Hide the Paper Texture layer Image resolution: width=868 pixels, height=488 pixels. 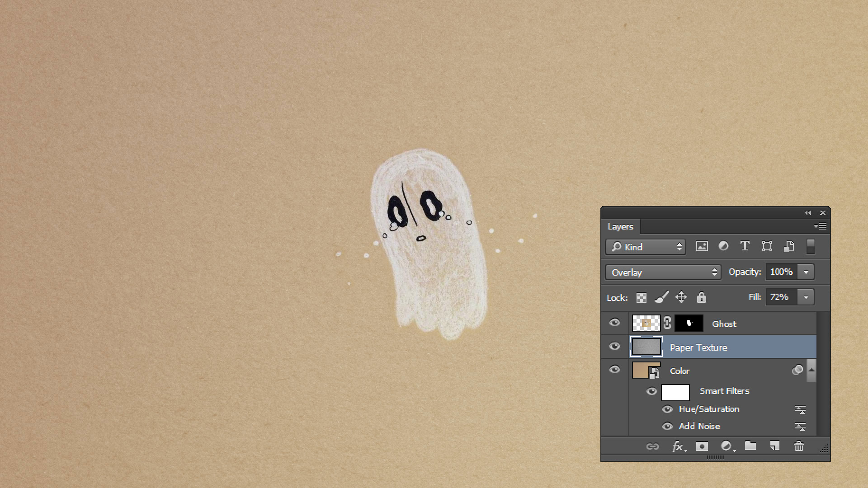[x=615, y=346]
